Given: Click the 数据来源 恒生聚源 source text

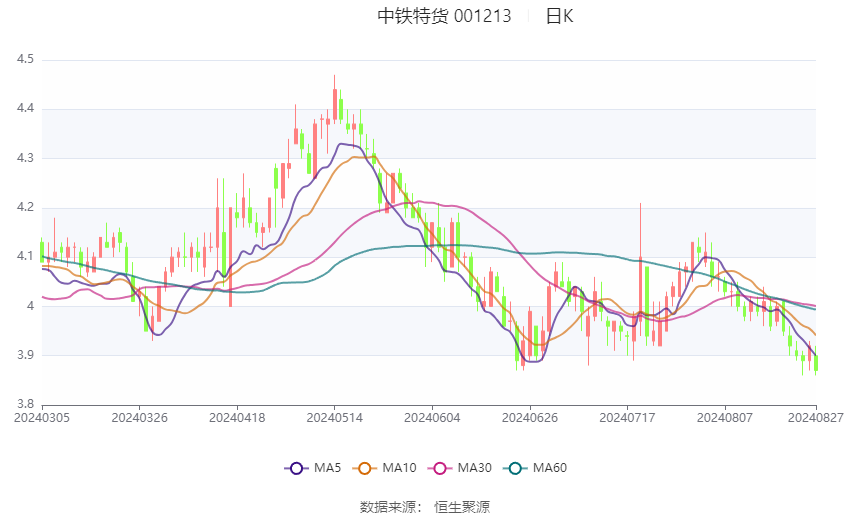Looking at the screenshot, I should (425, 507).
